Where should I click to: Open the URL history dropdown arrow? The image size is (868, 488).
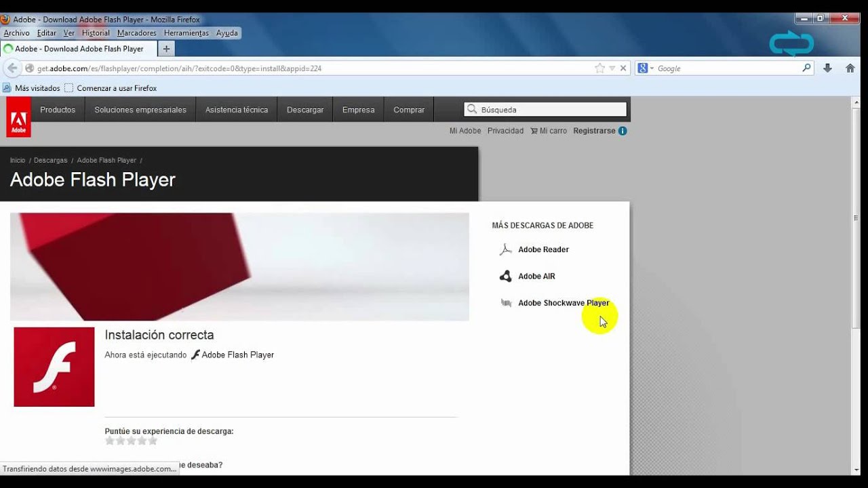[x=612, y=68]
